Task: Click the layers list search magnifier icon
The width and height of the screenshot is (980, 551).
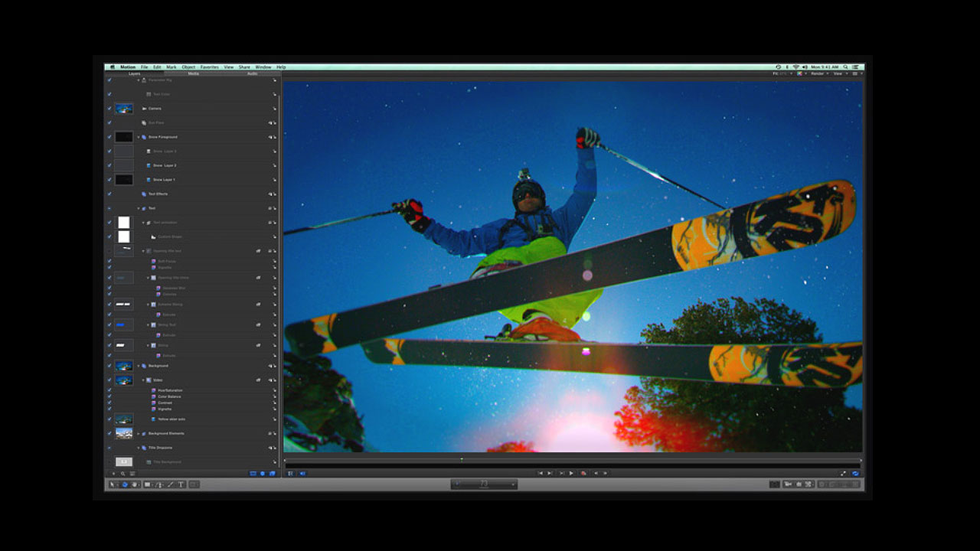Action: 122,474
